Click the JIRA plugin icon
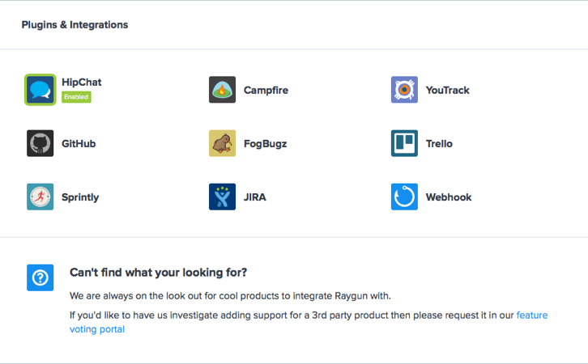The height and width of the screenshot is (364, 588). pyautogui.click(x=223, y=197)
